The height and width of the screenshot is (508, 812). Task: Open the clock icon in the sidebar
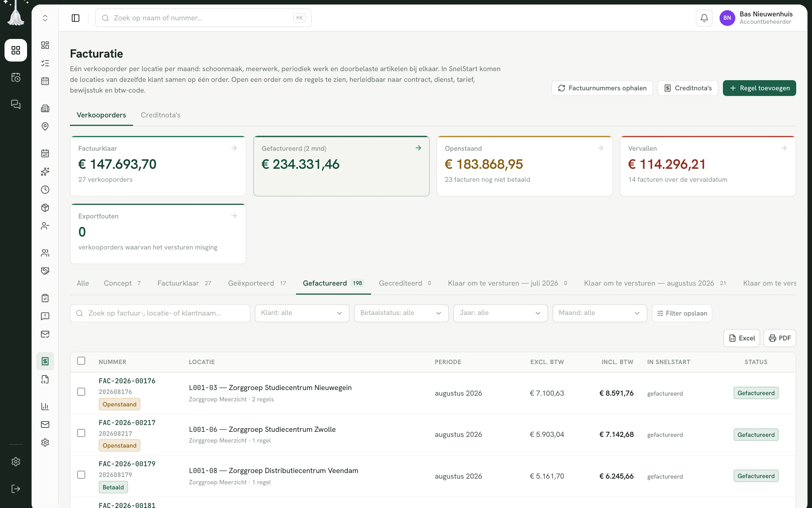tap(45, 190)
